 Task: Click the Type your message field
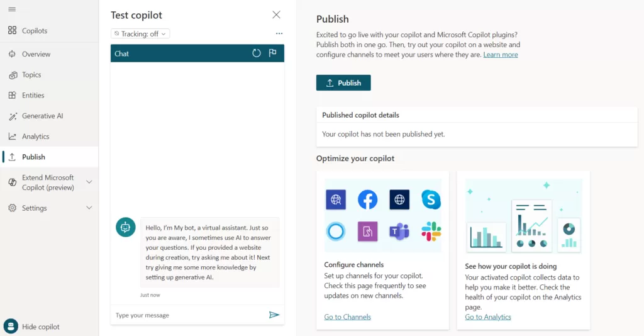pos(189,315)
